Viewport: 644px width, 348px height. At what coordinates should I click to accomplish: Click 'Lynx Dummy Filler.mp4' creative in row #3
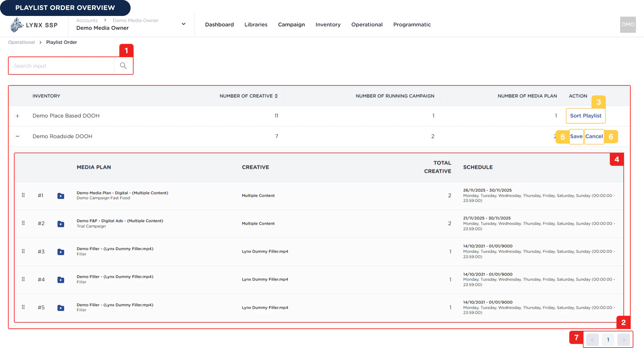[265, 251]
